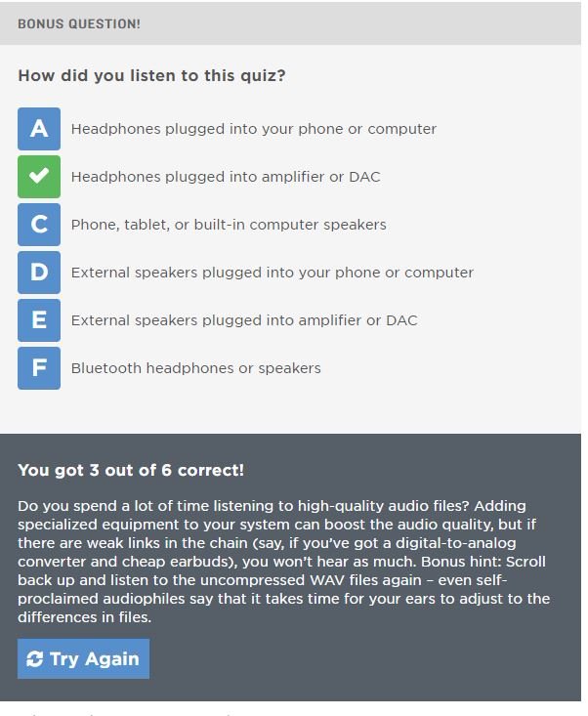Click the Try Again button
Screen dimensions: 588x716
(x=84, y=659)
